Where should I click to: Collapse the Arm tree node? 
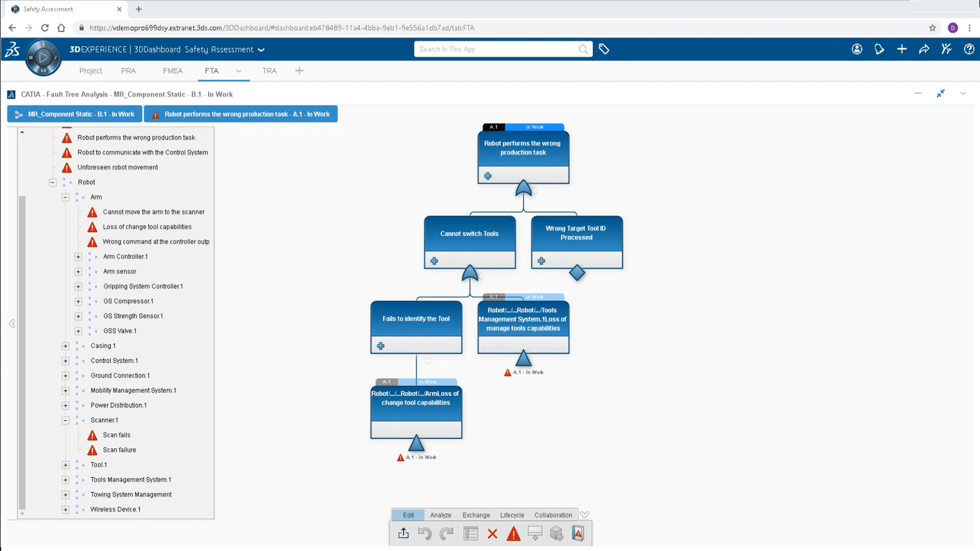[65, 197]
